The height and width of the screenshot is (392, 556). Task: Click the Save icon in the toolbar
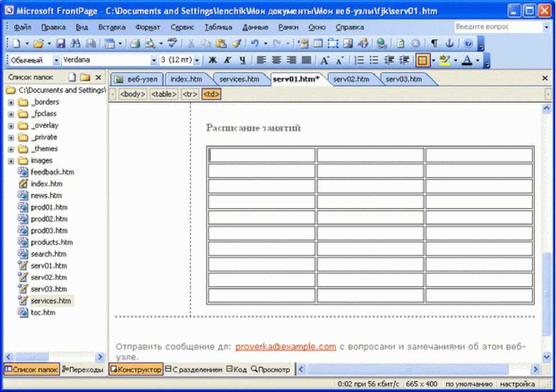tap(60, 44)
